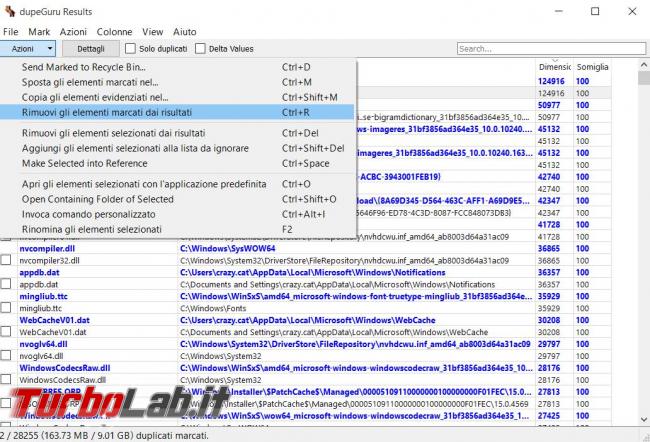Choose Rinomina gli elementi selezionati

point(177,229)
